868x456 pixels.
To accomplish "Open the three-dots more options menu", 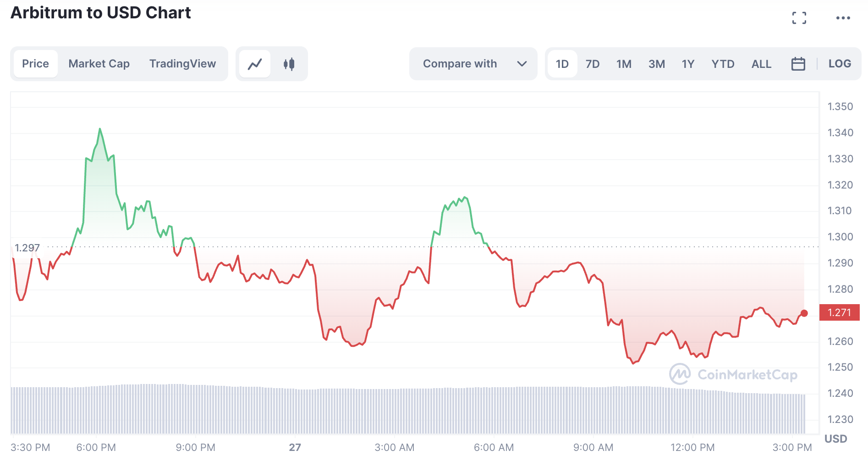I will (843, 18).
